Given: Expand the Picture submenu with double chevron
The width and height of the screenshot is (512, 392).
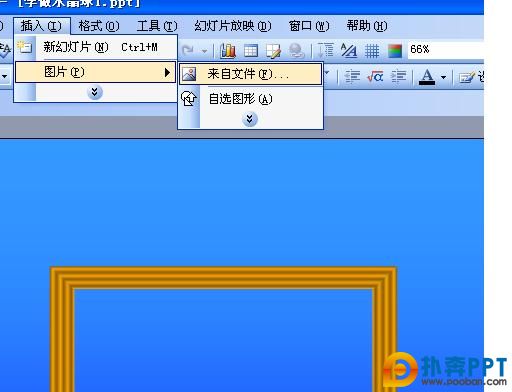Looking at the screenshot, I should point(250,119).
